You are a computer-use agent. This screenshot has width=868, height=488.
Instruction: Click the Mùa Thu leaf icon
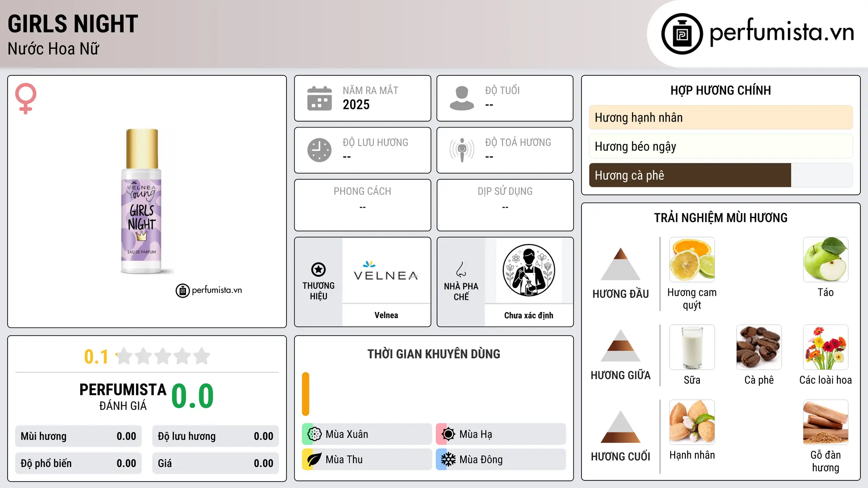point(314,460)
